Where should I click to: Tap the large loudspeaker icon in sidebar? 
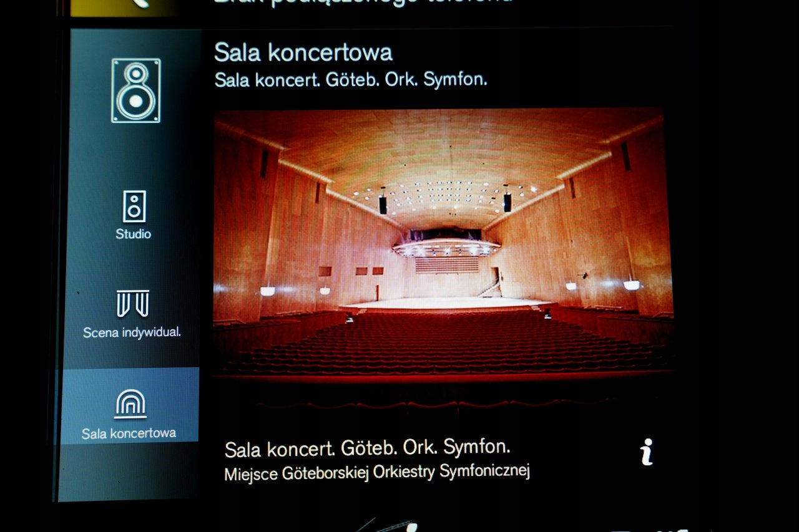tap(136, 90)
